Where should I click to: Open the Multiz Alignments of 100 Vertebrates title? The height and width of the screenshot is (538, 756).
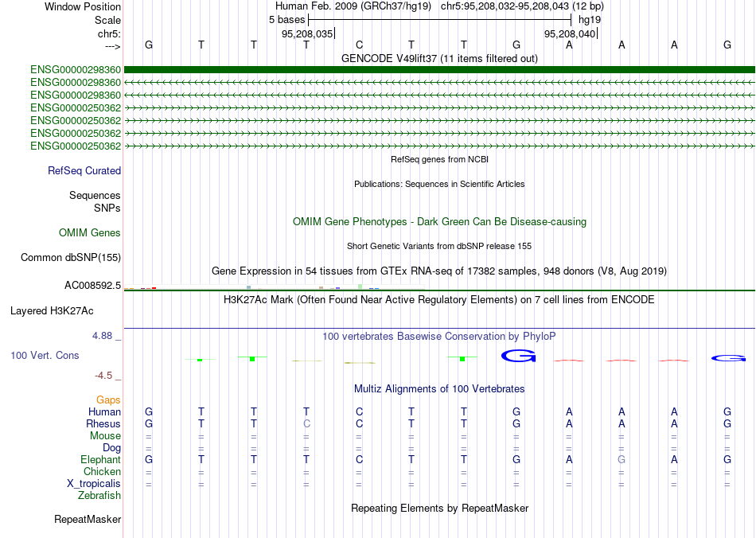tap(439, 389)
